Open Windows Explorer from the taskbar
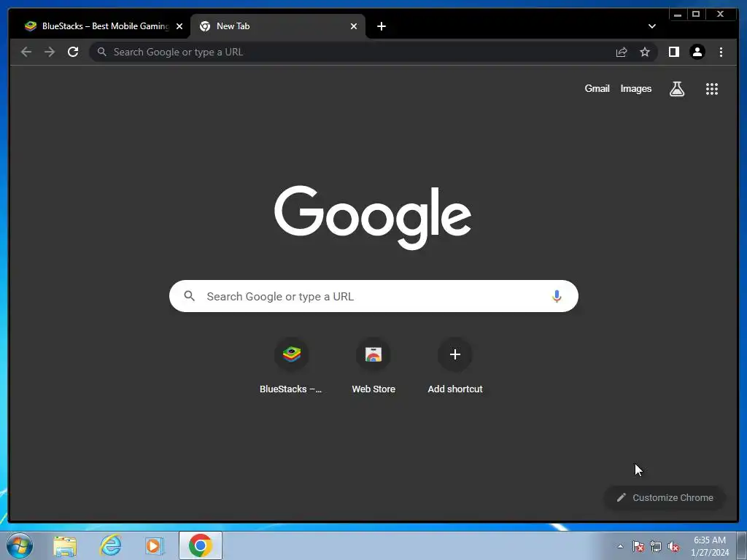 click(x=65, y=545)
